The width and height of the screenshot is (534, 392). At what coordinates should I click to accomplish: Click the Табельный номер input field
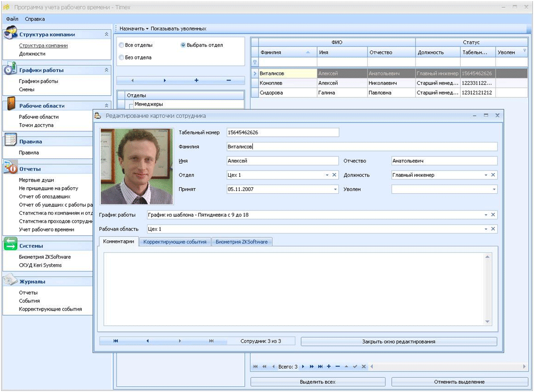pyautogui.click(x=283, y=133)
